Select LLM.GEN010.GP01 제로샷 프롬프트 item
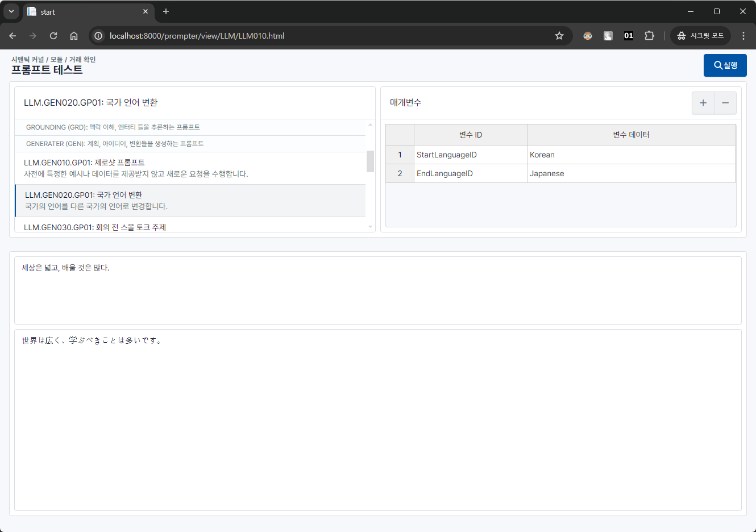Image resolution: width=756 pixels, height=532 pixels. coord(190,168)
